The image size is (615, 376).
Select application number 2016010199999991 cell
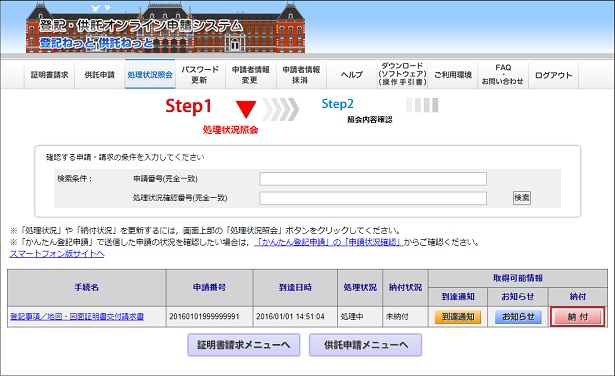209,317
